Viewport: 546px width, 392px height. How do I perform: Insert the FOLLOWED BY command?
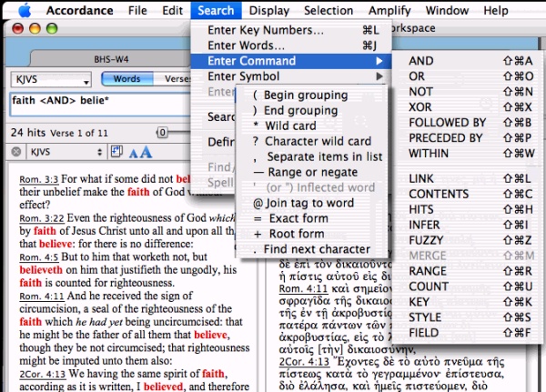click(468, 123)
